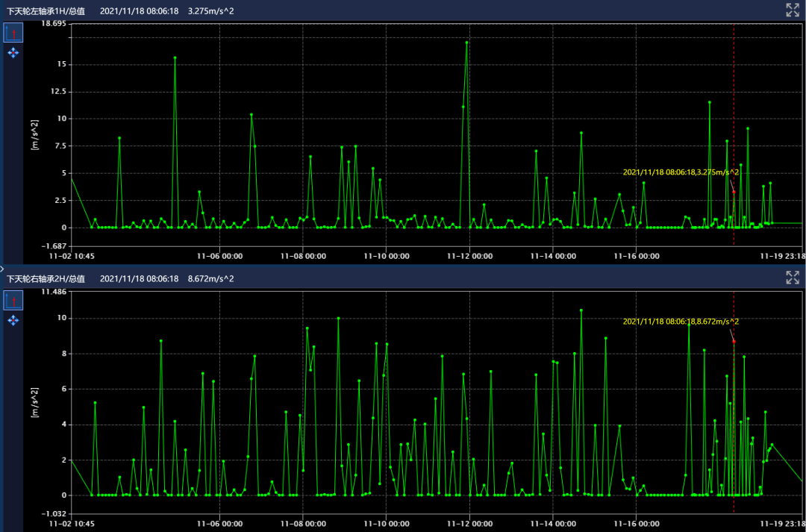Activate the pan tool in top chart
The image size is (806, 532).
pyautogui.click(x=13, y=53)
